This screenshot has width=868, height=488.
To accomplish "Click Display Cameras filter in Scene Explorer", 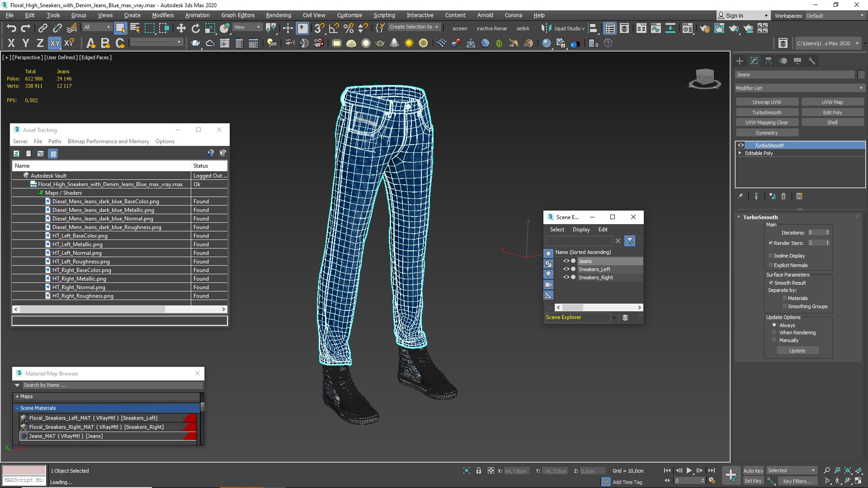I will 548,285.
